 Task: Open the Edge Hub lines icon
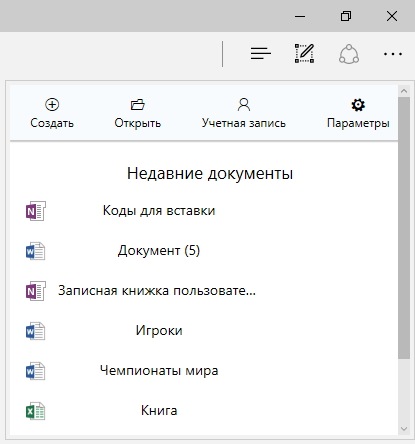tap(261, 53)
